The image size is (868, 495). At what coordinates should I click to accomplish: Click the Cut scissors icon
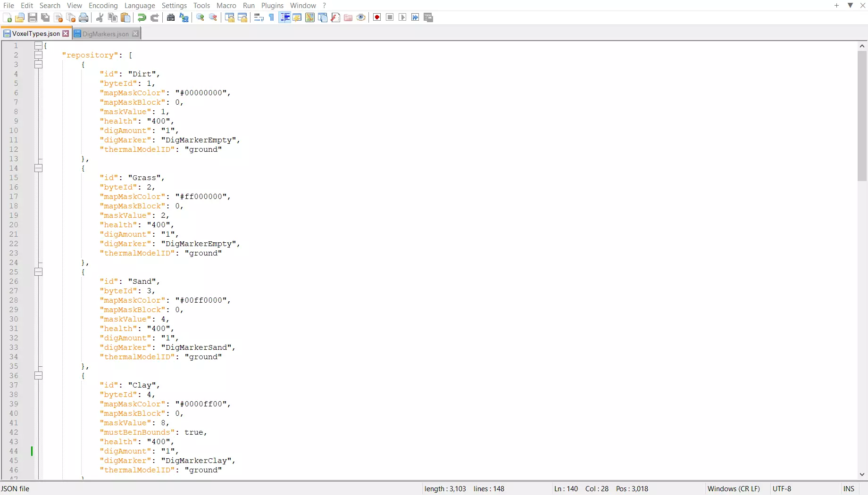(x=100, y=17)
